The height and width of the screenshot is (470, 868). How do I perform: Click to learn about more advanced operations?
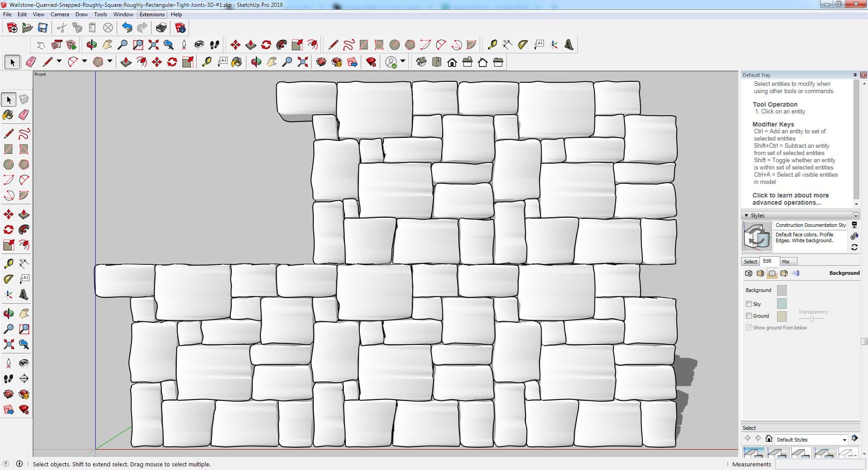pos(790,199)
